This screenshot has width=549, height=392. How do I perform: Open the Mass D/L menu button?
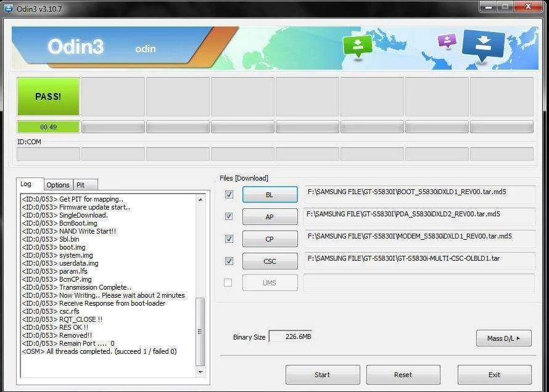tap(503, 338)
